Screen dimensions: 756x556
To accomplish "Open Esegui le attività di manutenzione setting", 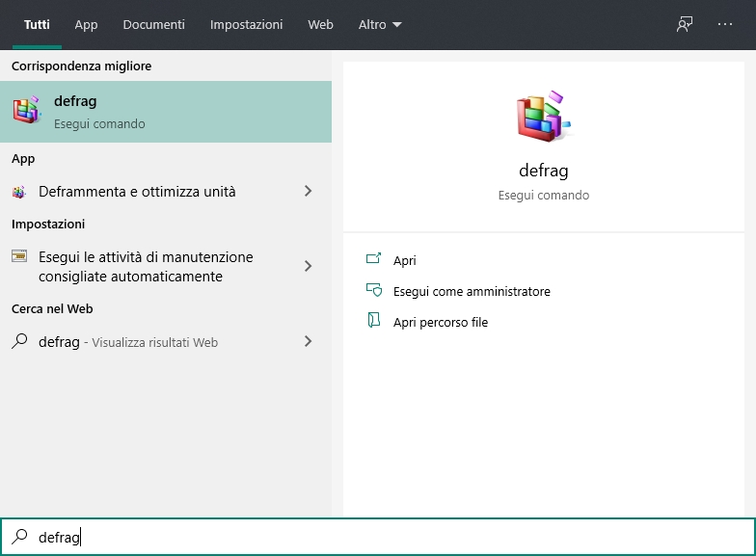I will pos(146,266).
